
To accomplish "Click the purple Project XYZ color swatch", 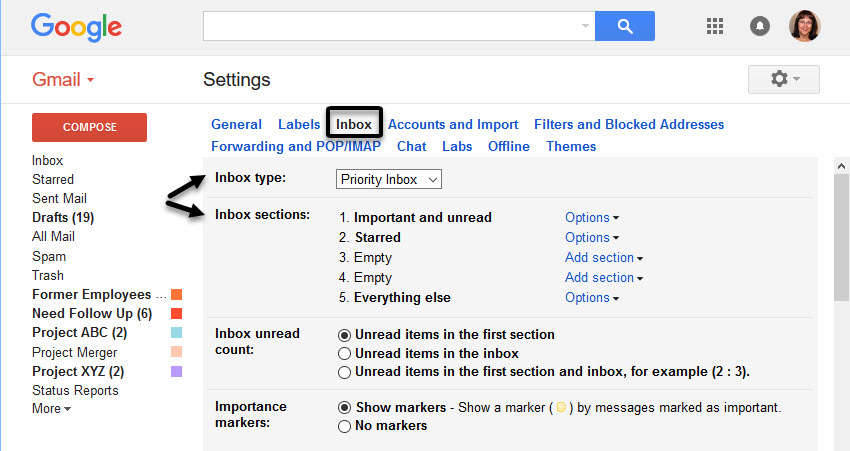I will point(176,371).
